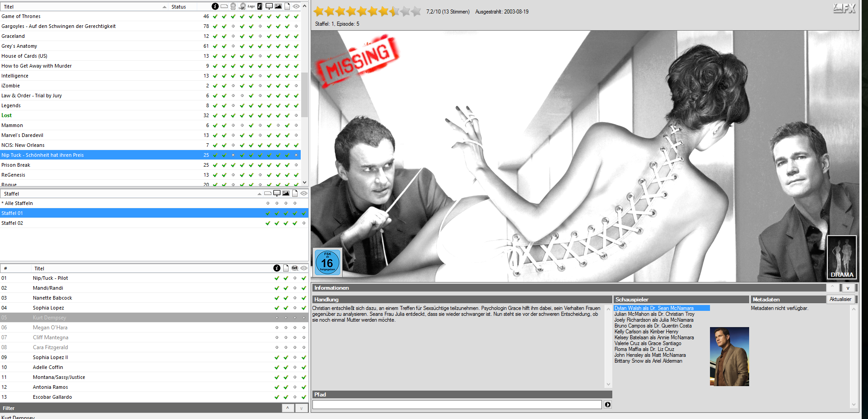Click the landscape image icon in series header
868x419 pixels.
tap(278, 6)
